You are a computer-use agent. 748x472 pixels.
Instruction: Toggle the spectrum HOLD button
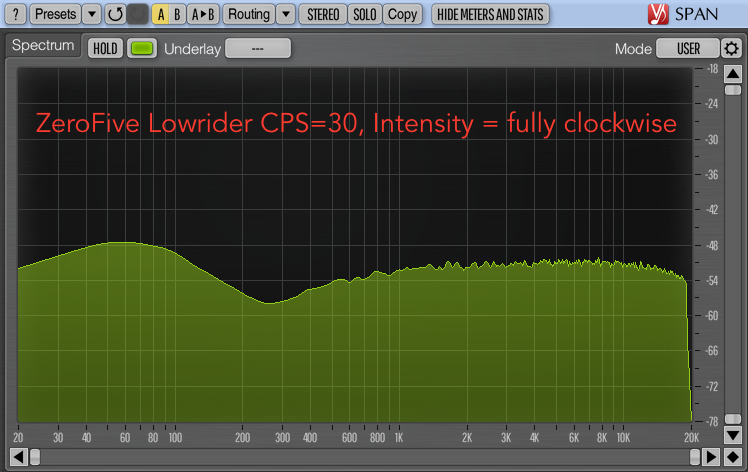coord(105,48)
